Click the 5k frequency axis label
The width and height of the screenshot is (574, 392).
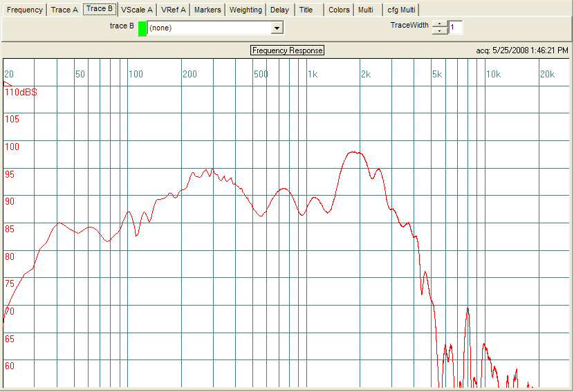tap(436, 74)
